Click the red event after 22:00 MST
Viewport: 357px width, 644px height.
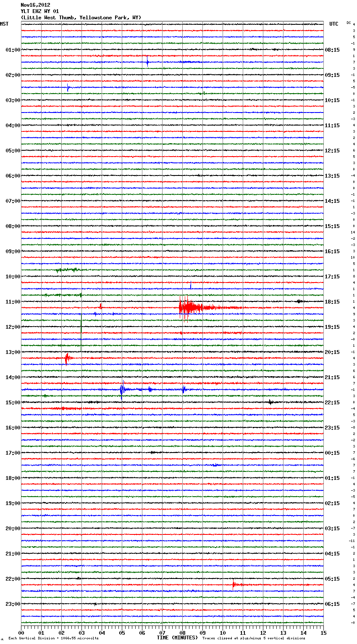[236, 584]
